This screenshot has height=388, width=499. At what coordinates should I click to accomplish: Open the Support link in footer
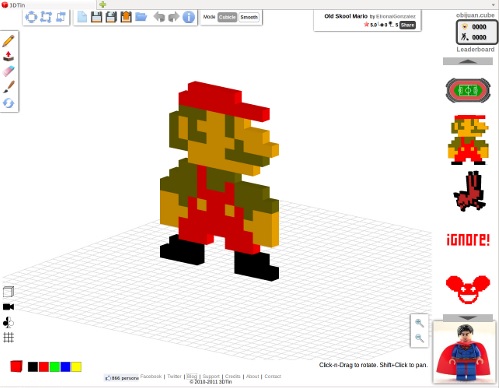(x=211, y=376)
